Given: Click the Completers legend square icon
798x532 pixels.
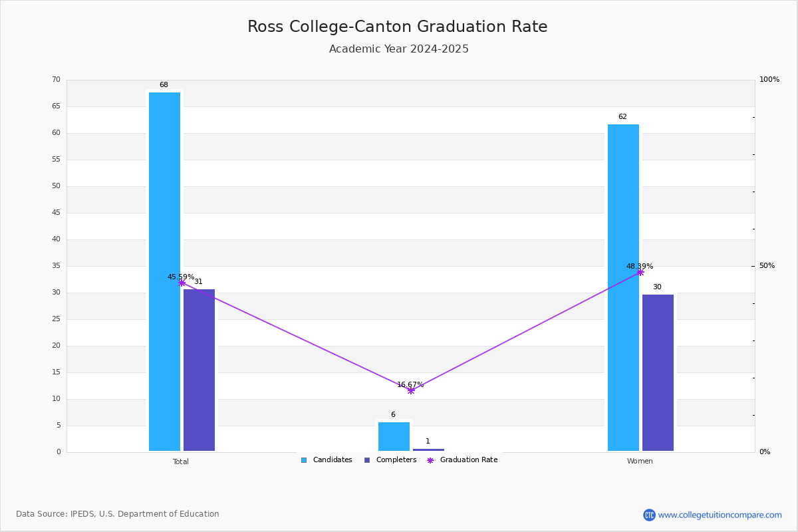Looking at the screenshot, I should coord(367,460).
